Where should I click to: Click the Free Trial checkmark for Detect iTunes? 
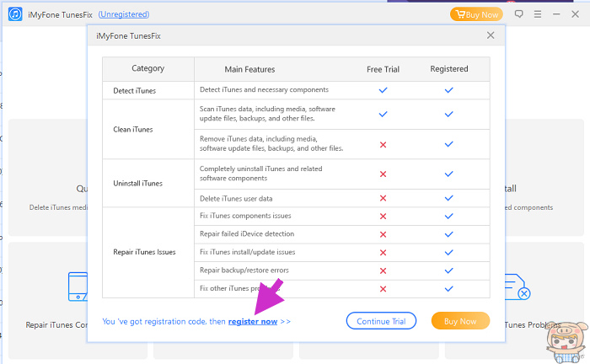click(383, 89)
